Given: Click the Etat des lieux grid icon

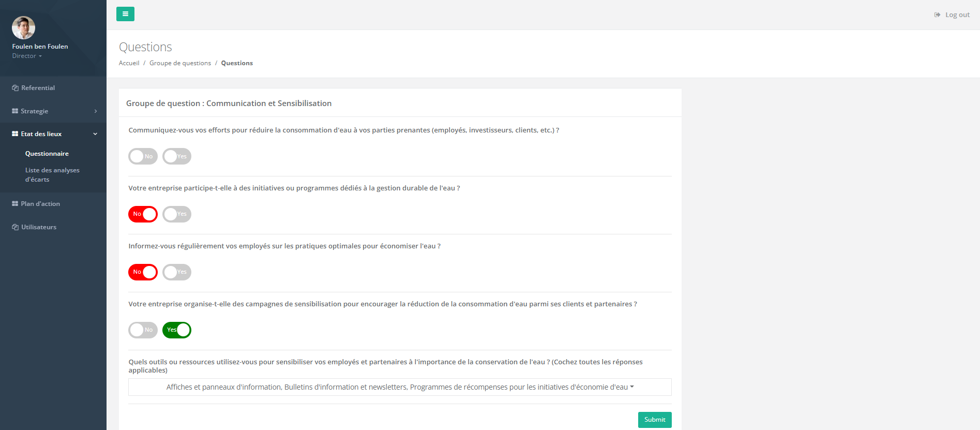Looking at the screenshot, I should click(15, 134).
